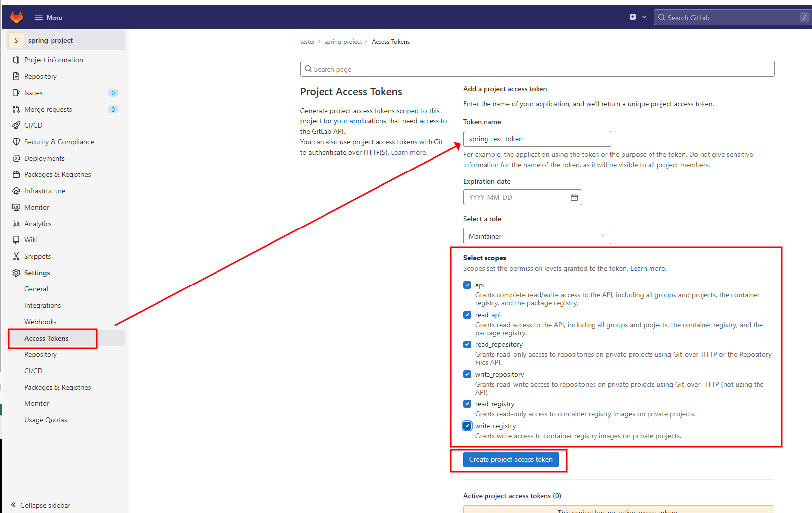Click the Snippets scissors icon
Viewport: 812px width, 513px height.
coord(16,256)
